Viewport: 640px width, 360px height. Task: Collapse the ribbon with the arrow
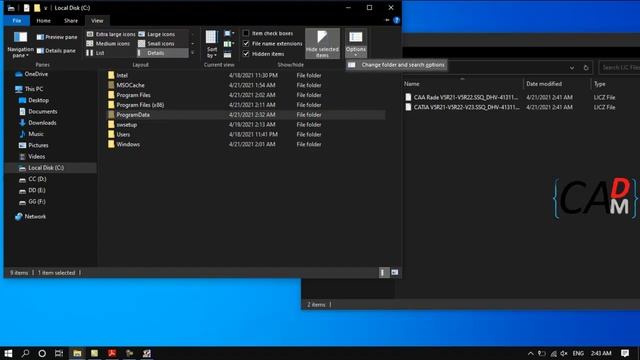coord(387,20)
